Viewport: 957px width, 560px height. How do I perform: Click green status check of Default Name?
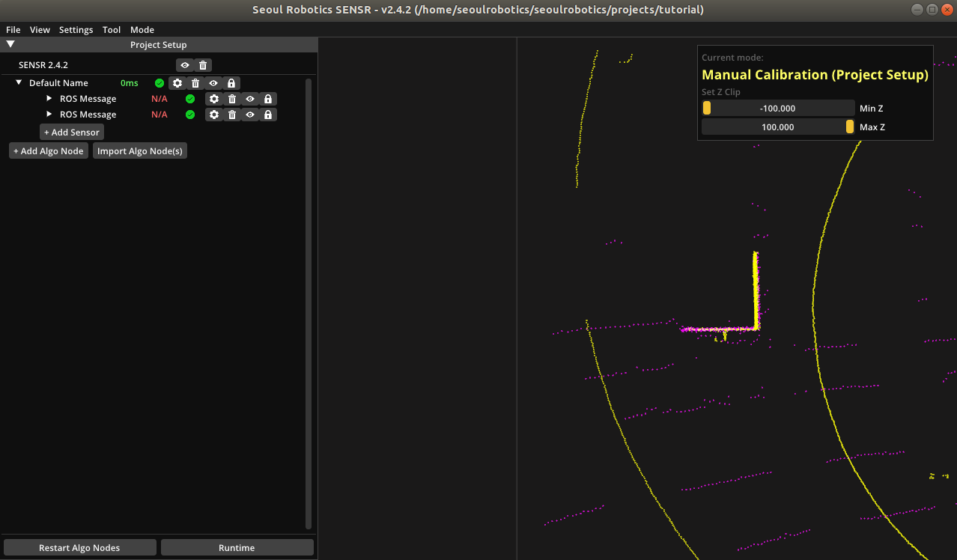[159, 83]
